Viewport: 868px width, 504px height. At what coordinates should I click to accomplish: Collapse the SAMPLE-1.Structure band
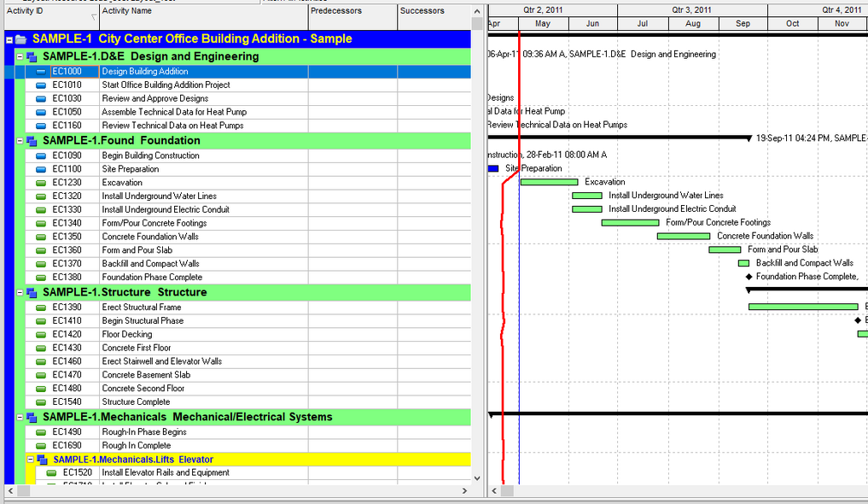[20, 292]
